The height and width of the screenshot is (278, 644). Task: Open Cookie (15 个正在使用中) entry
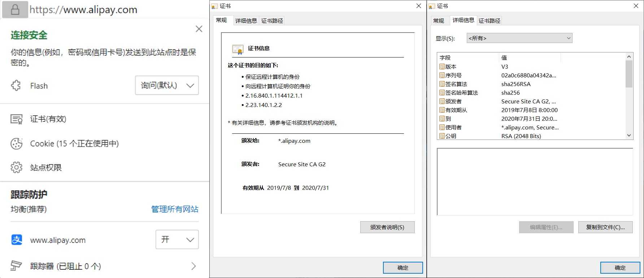click(x=74, y=144)
